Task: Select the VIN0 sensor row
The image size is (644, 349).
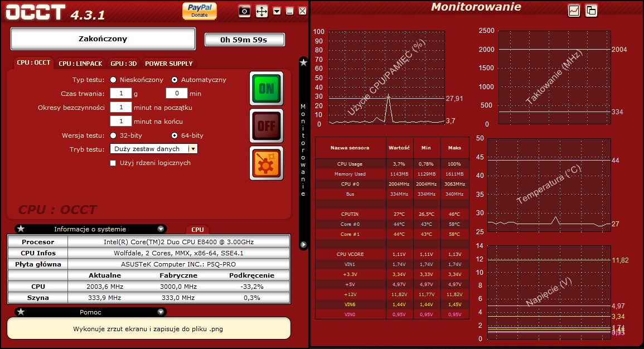Action: point(392,314)
